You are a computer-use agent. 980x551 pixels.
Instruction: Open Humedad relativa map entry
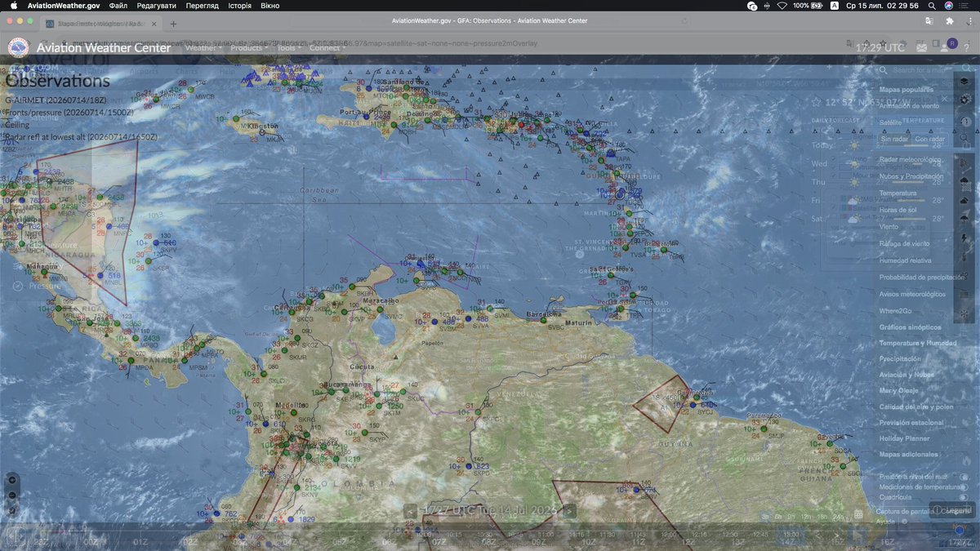tap(904, 260)
